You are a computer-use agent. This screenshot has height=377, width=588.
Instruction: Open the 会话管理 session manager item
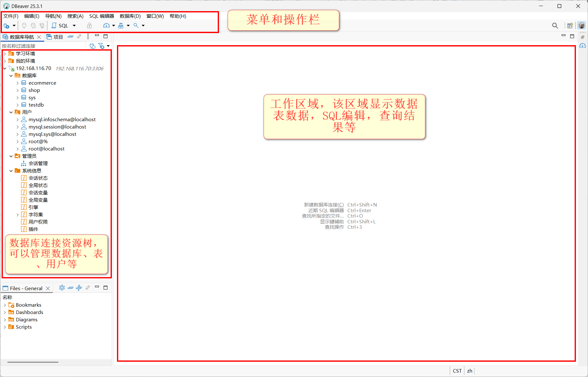38,164
